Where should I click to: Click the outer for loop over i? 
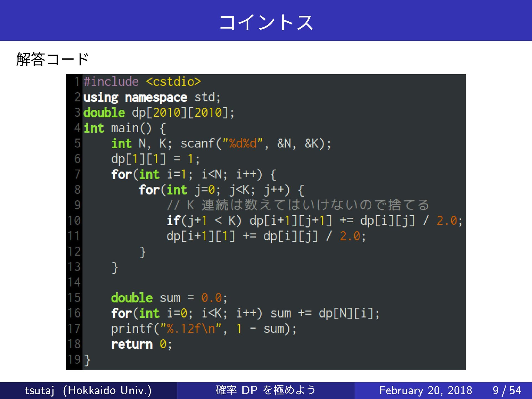point(193,175)
